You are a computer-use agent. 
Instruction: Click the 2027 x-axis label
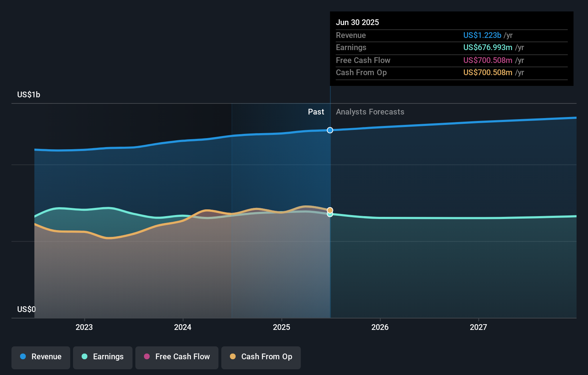point(478,327)
